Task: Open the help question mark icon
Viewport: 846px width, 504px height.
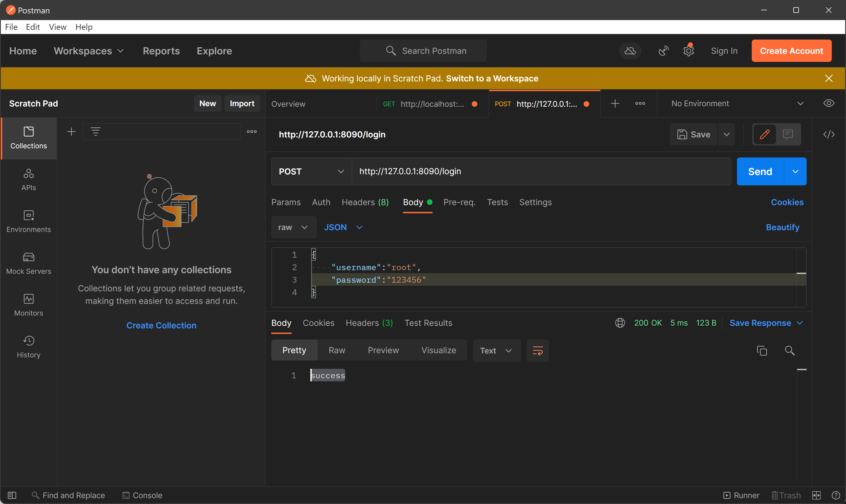Action: 836,496
